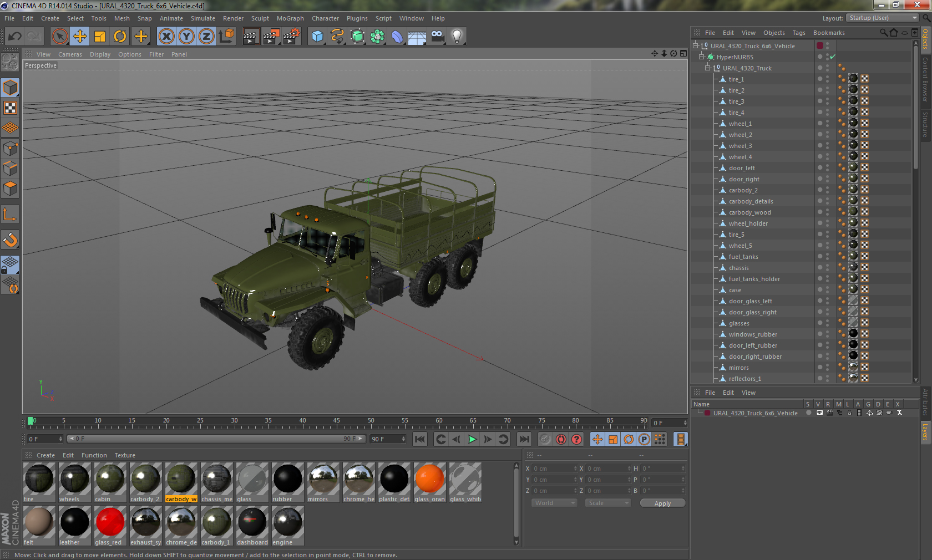Click the record keyframe button

(545, 439)
